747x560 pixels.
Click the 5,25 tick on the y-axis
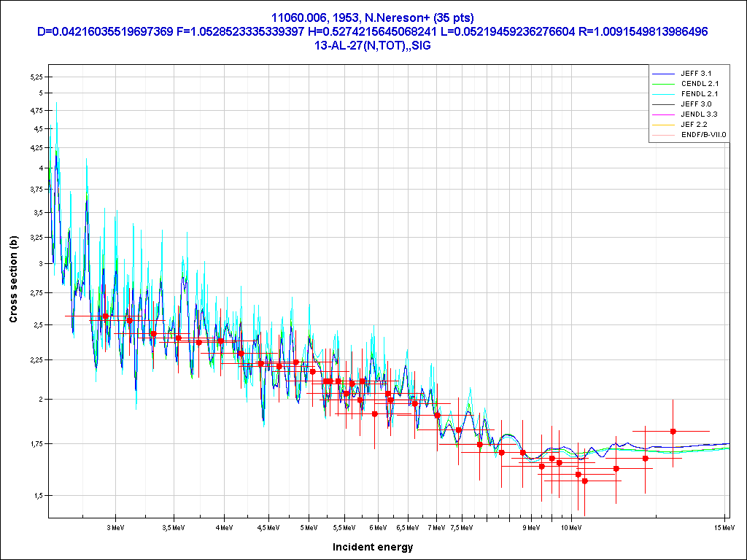pyautogui.click(x=36, y=77)
